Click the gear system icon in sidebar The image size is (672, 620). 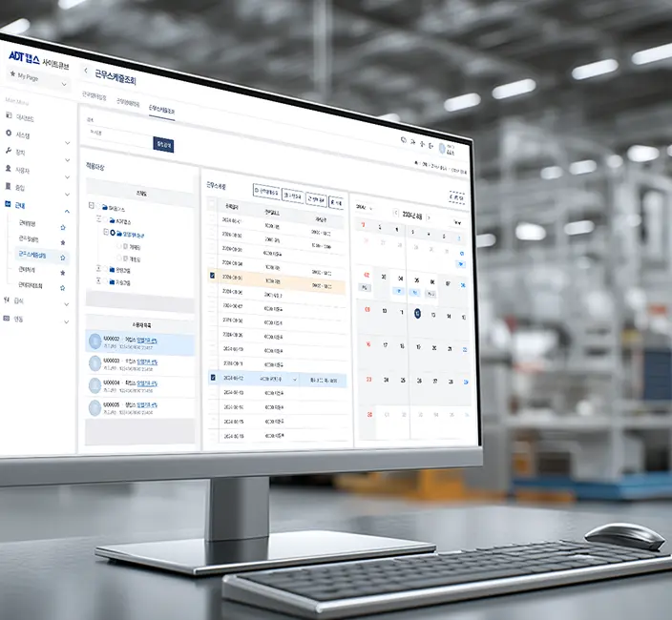[x=9, y=134]
